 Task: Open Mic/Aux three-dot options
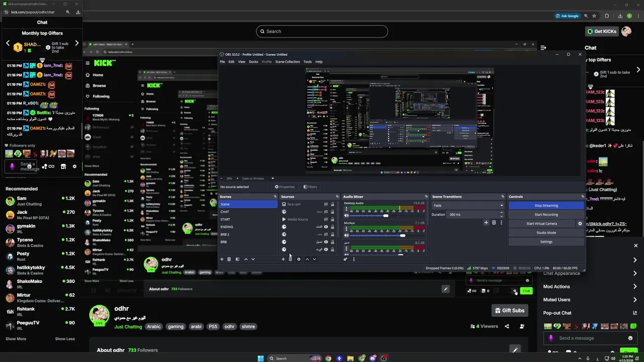(x=346, y=229)
